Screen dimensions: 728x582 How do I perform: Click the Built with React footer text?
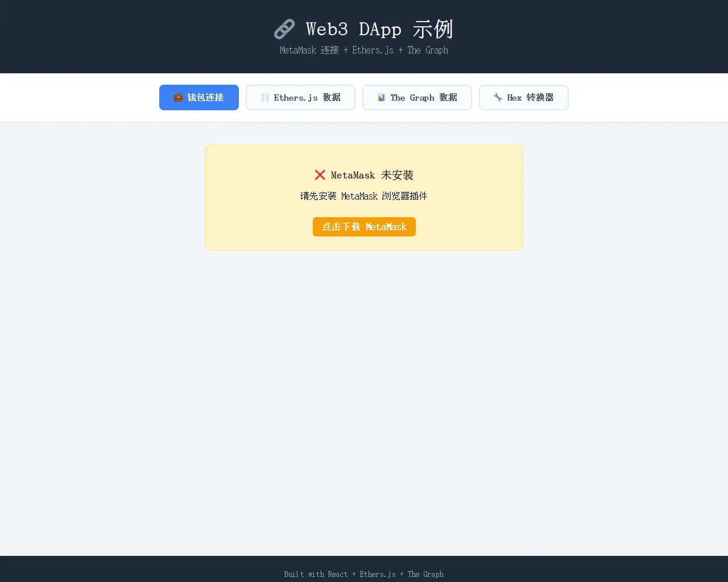click(364, 574)
